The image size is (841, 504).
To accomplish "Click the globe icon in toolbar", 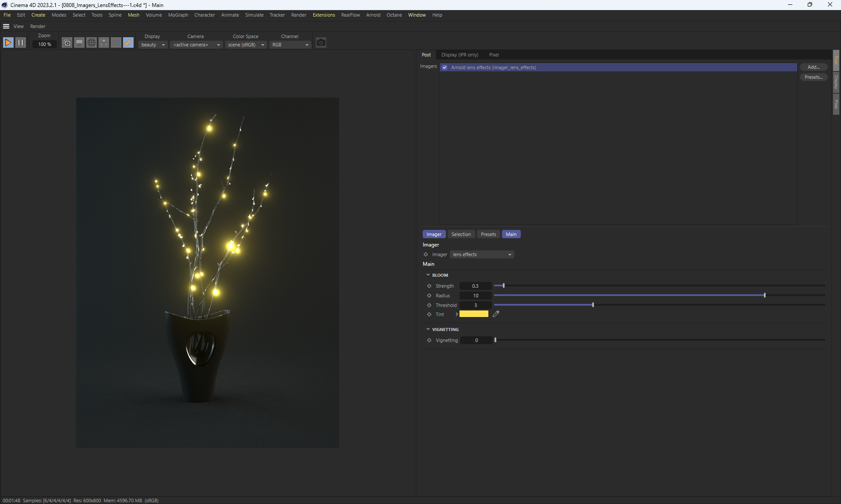I will click(92, 42).
